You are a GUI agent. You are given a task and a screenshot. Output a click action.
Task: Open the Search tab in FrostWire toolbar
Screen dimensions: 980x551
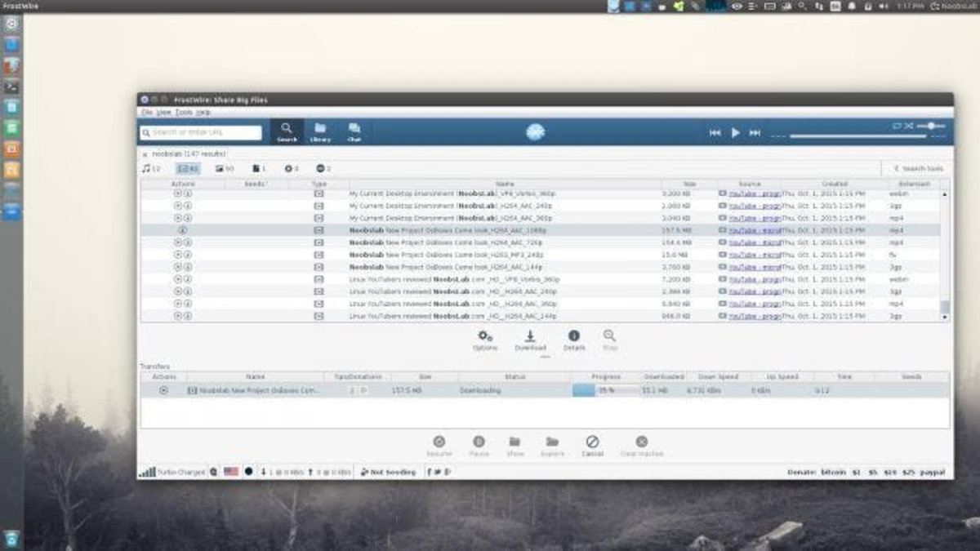(287, 132)
